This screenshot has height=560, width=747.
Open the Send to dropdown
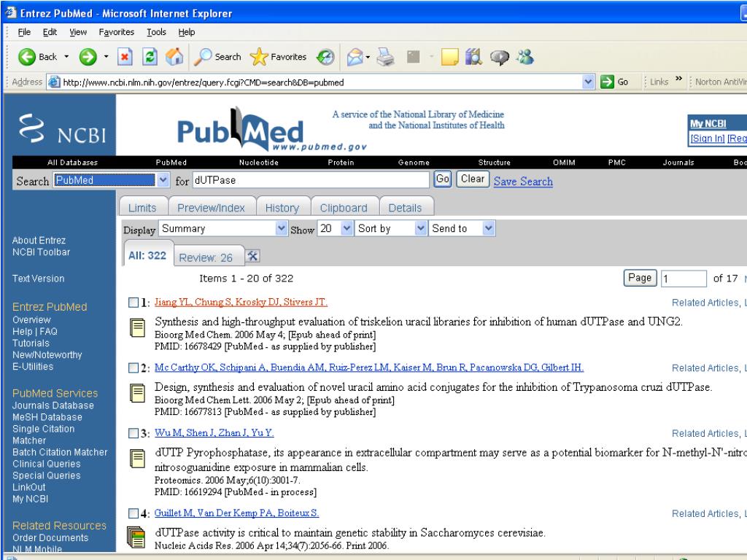(462, 228)
